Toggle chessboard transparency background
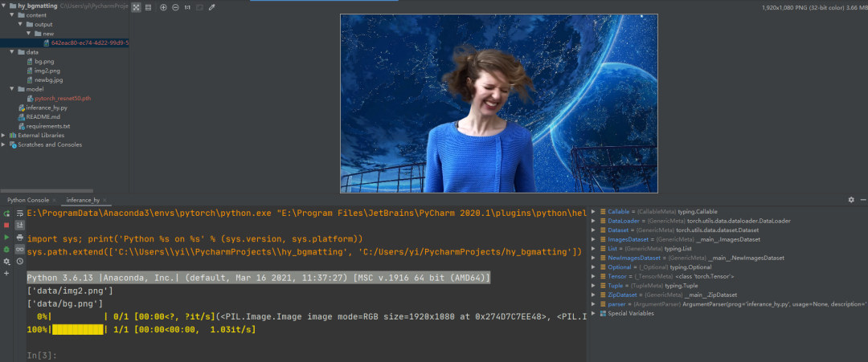 [136, 7]
